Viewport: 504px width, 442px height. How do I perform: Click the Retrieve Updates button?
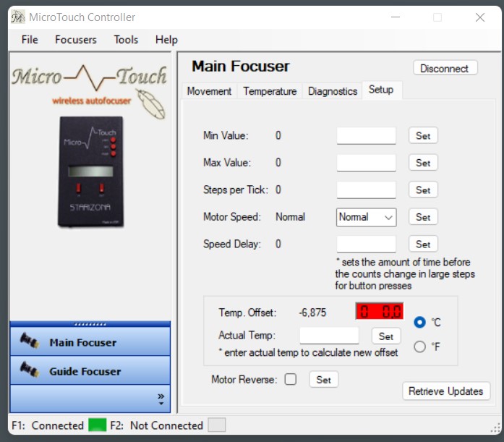[x=446, y=391]
